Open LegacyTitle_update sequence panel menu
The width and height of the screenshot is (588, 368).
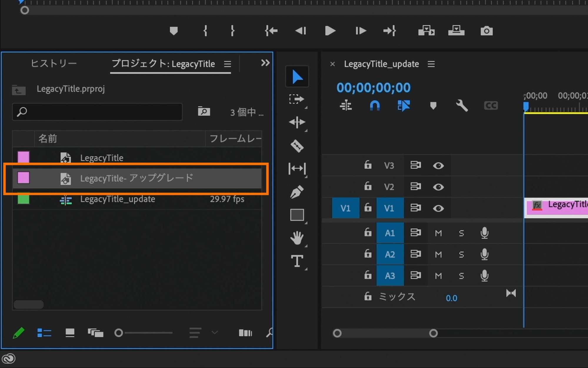point(431,64)
